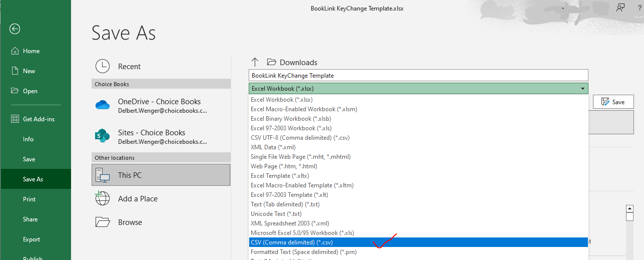Go up one folder level arrow

(x=255, y=62)
